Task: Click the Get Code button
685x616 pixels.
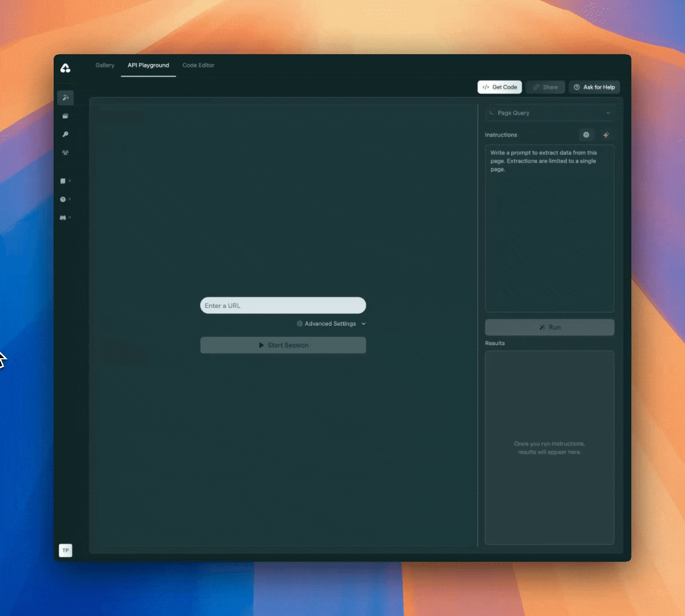Action: (499, 87)
